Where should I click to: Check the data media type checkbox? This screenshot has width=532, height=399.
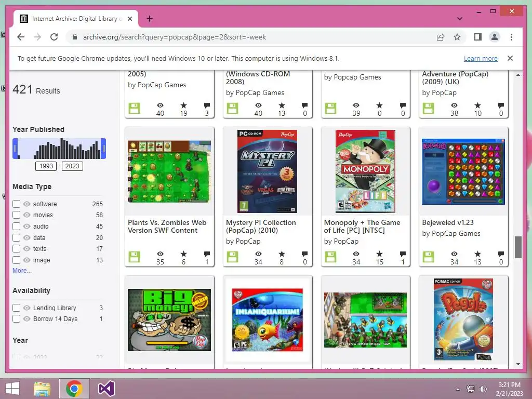[x=16, y=237]
